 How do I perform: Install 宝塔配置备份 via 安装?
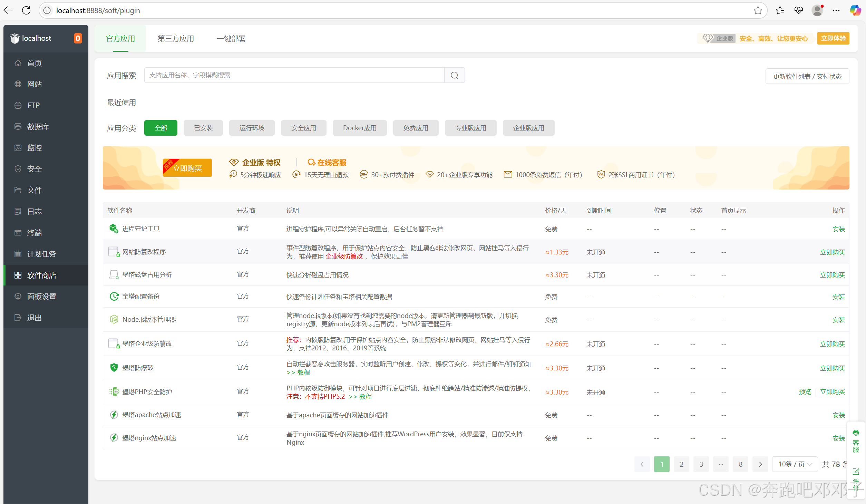coord(838,297)
